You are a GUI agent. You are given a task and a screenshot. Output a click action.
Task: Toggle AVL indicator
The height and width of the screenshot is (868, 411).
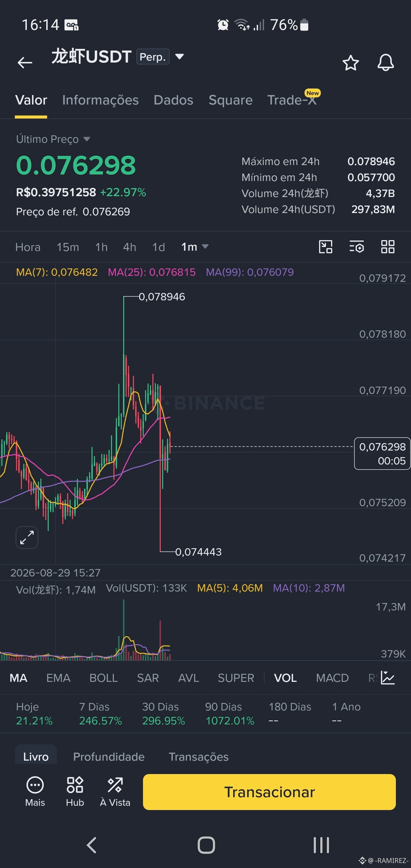188,678
